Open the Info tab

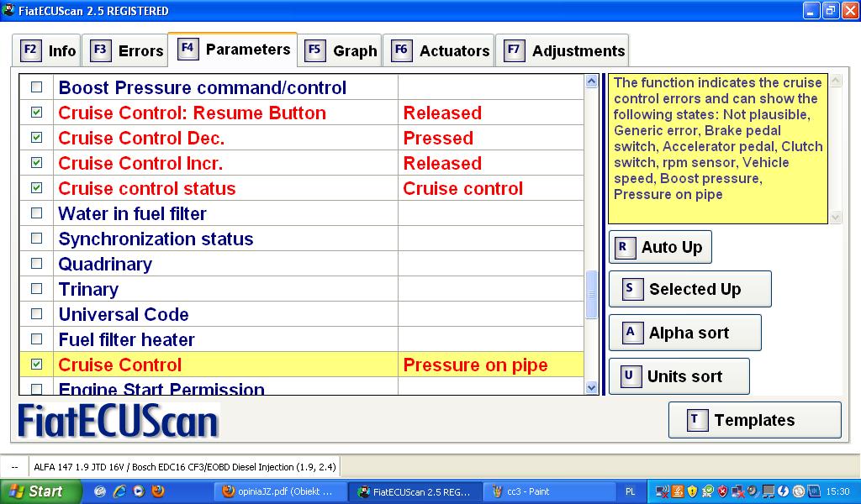click(x=47, y=50)
